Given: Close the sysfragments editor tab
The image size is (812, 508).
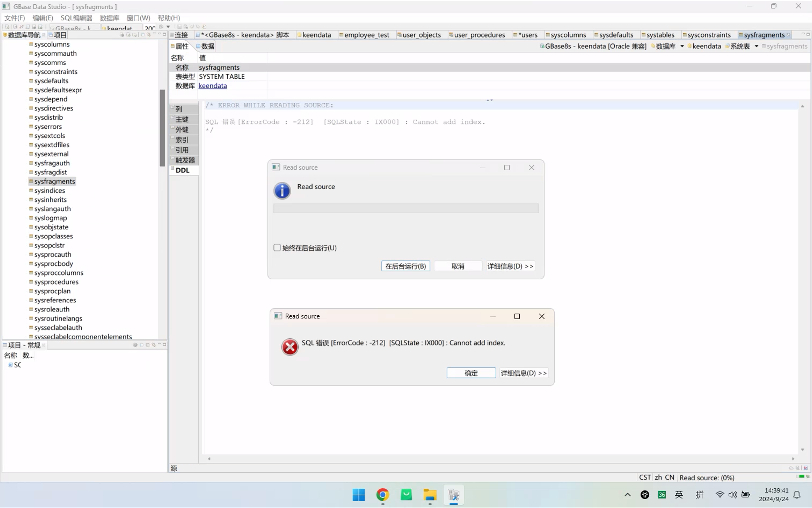Looking at the screenshot, I should (788, 35).
